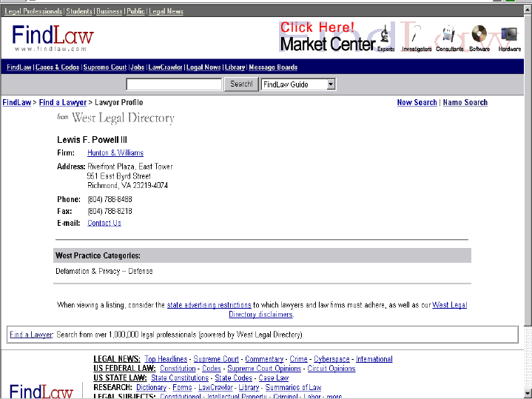Click the Software disc icon

(x=479, y=38)
